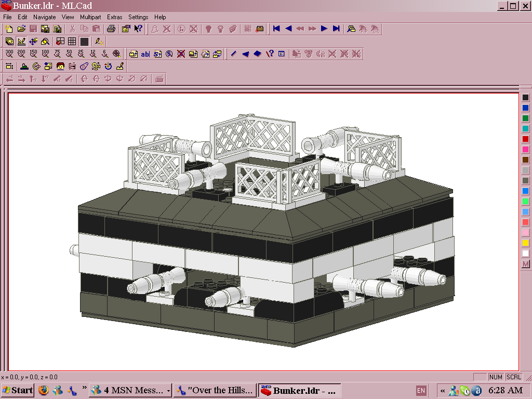Click the SCRL status bar indicator
This screenshot has height=399, width=532.
coord(514,377)
